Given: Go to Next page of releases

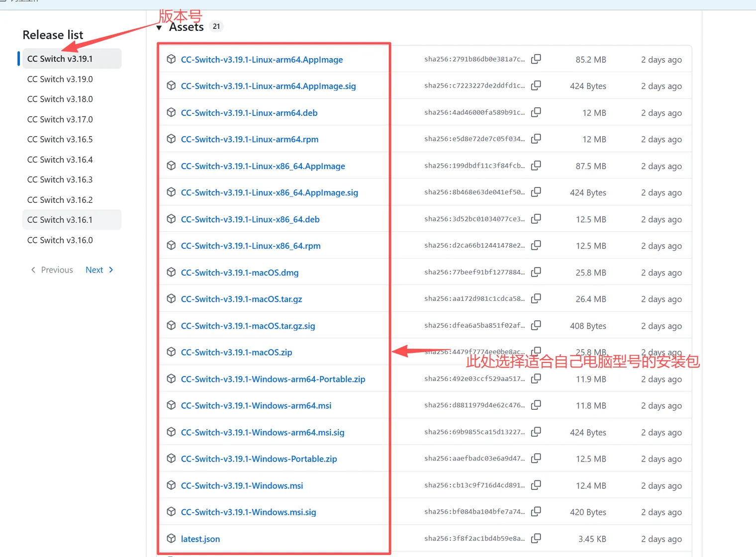Looking at the screenshot, I should click(x=99, y=270).
